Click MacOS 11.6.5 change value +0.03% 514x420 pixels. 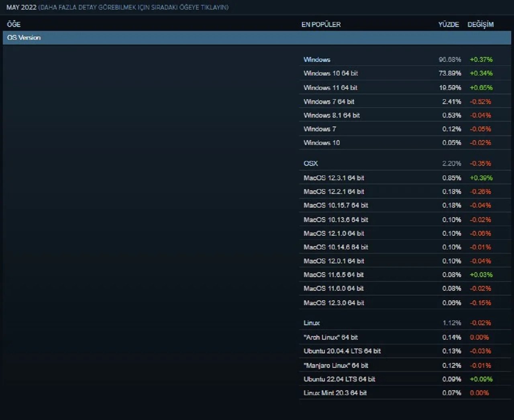[x=481, y=275]
